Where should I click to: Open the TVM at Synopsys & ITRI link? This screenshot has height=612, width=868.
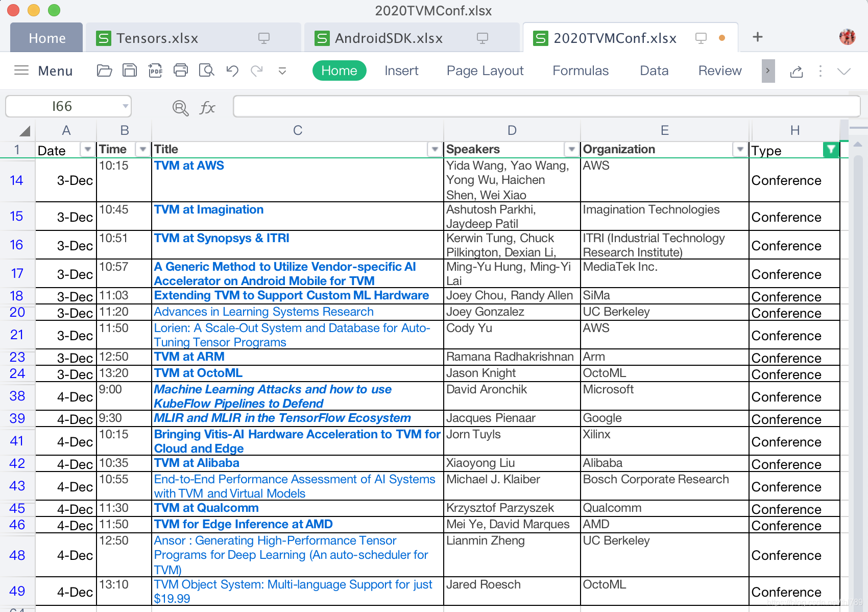222,238
